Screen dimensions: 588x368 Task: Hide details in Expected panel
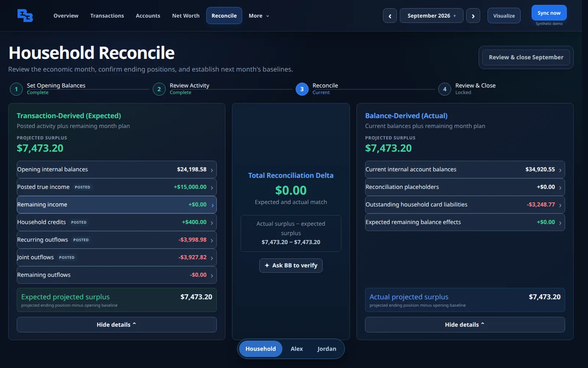pyautogui.click(x=116, y=325)
